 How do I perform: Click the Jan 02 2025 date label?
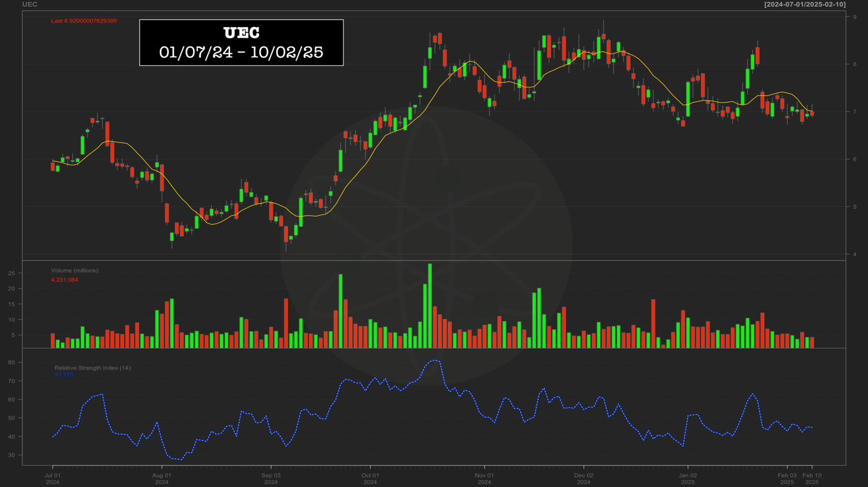click(x=687, y=479)
